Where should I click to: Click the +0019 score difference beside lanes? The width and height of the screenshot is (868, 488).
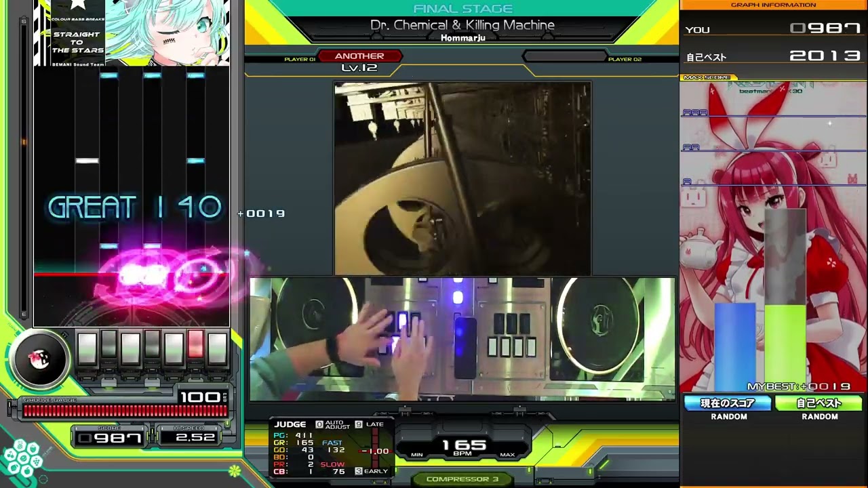pyautogui.click(x=262, y=213)
